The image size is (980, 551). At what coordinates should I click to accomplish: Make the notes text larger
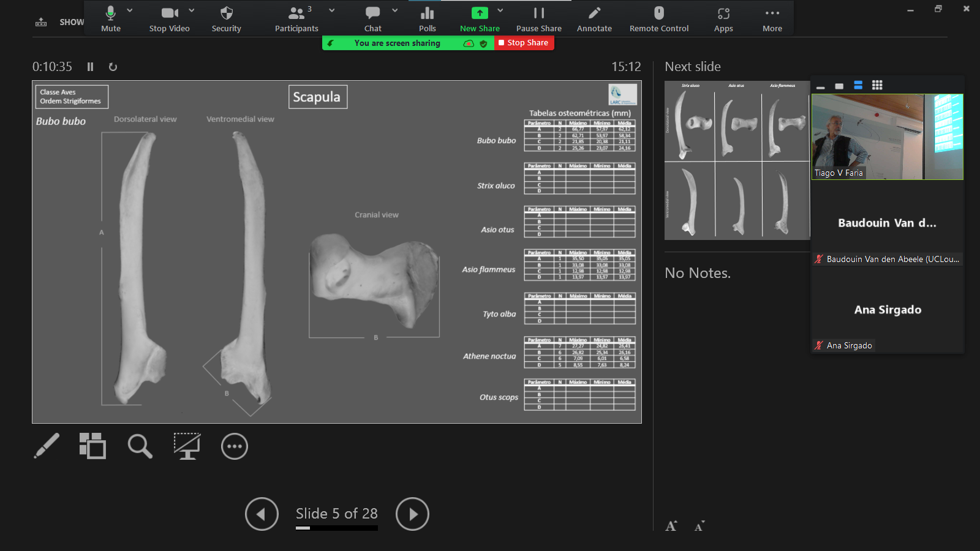coord(671,526)
